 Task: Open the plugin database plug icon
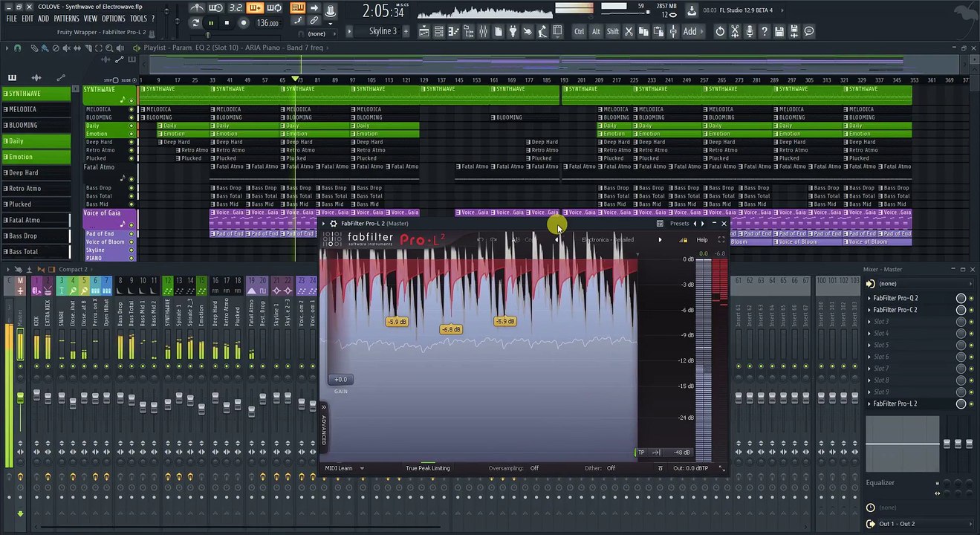click(513, 31)
